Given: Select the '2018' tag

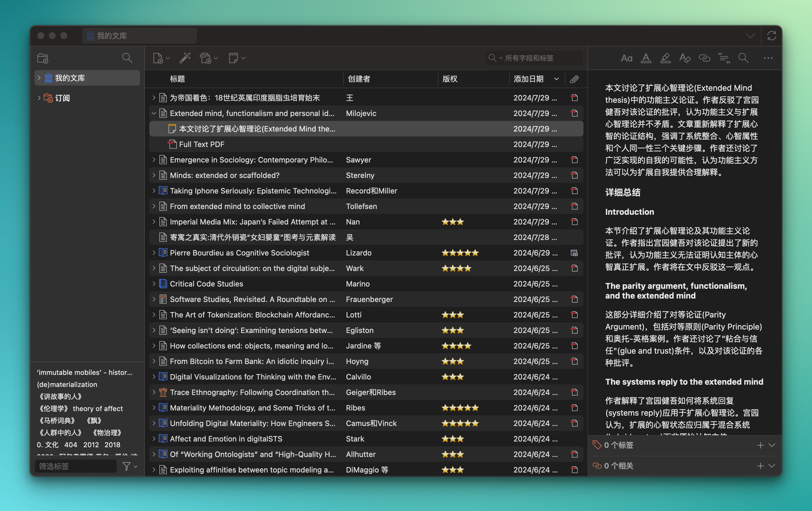Looking at the screenshot, I should tap(112, 445).
